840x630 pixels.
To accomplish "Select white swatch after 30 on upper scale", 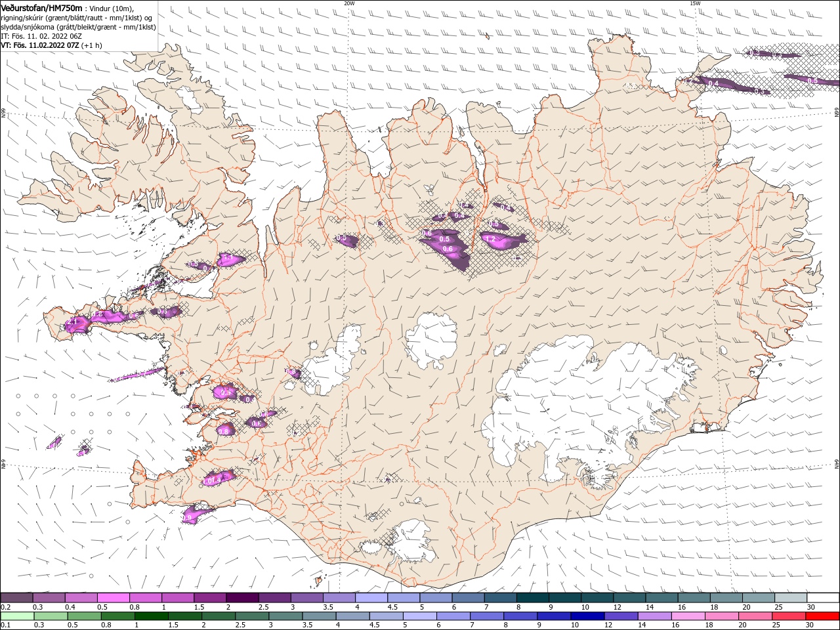I will 822,598.
